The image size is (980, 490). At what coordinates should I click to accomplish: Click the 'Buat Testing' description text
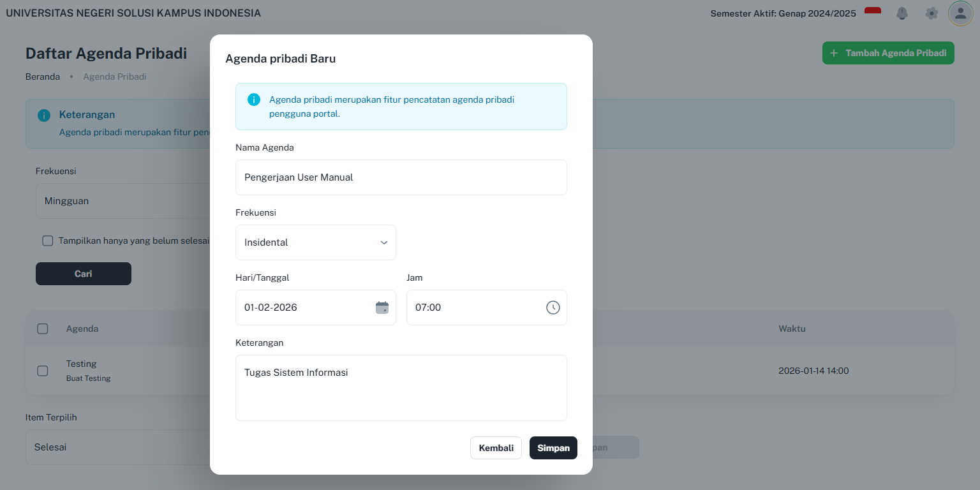tap(89, 378)
